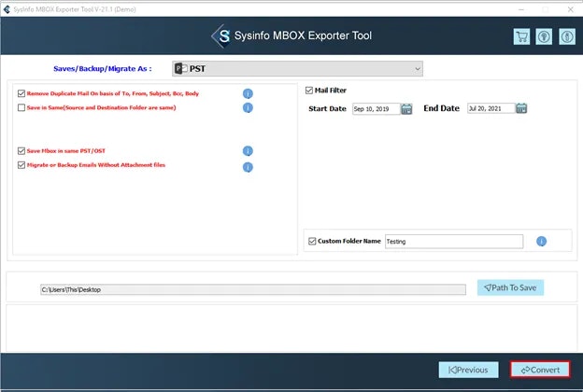Click the Custom Folder Name field Testing
Screen dimensions: 583x392
click(x=454, y=242)
